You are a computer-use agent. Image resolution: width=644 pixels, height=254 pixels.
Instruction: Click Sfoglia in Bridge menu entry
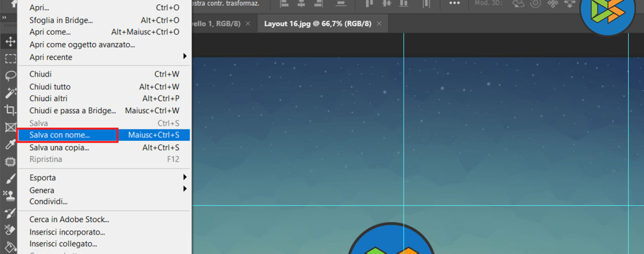[x=61, y=20]
